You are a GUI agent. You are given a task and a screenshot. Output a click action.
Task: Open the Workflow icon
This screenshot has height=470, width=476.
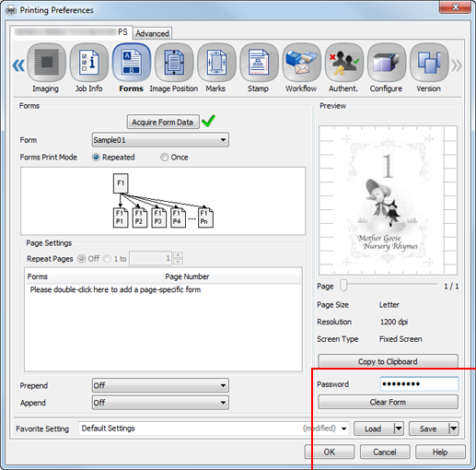(302, 63)
